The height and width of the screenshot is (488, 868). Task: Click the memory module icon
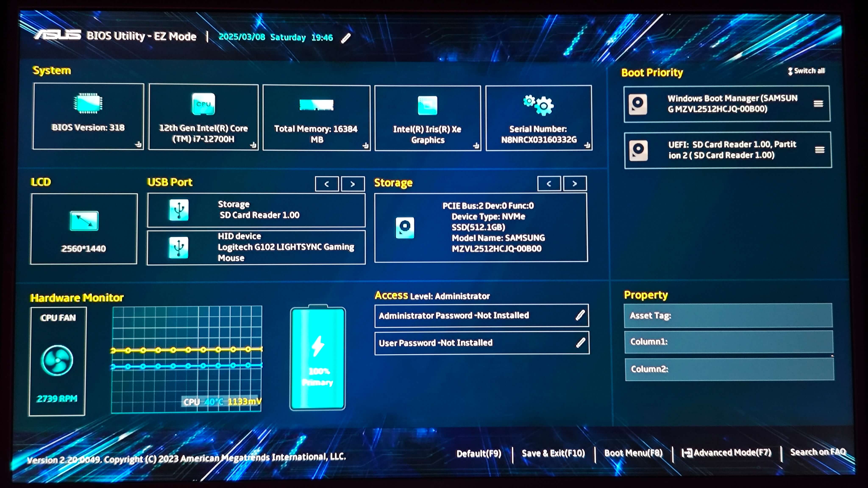coord(316,105)
